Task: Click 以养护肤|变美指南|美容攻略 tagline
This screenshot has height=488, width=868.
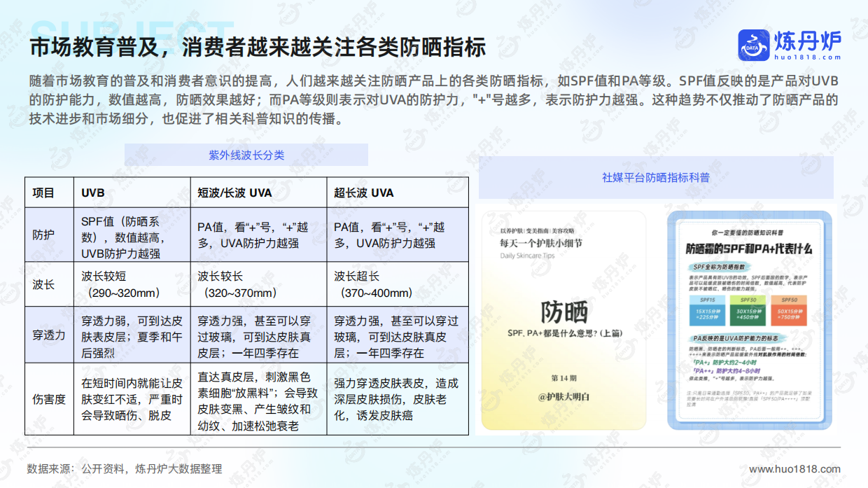Action: (x=536, y=230)
